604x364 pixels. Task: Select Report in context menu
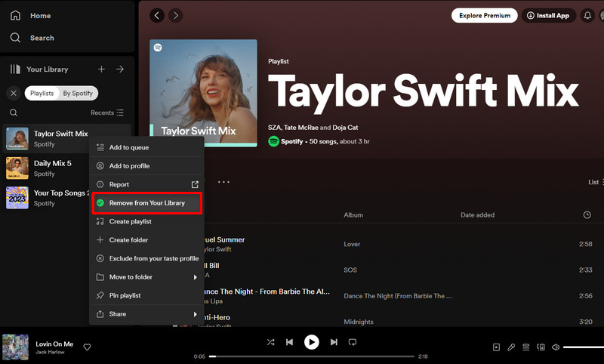click(146, 184)
